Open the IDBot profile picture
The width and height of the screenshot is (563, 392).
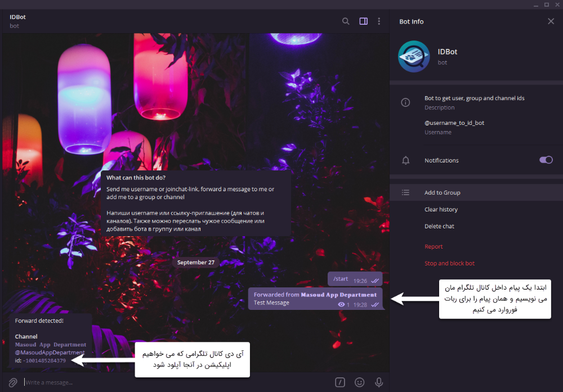click(x=414, y=56)
